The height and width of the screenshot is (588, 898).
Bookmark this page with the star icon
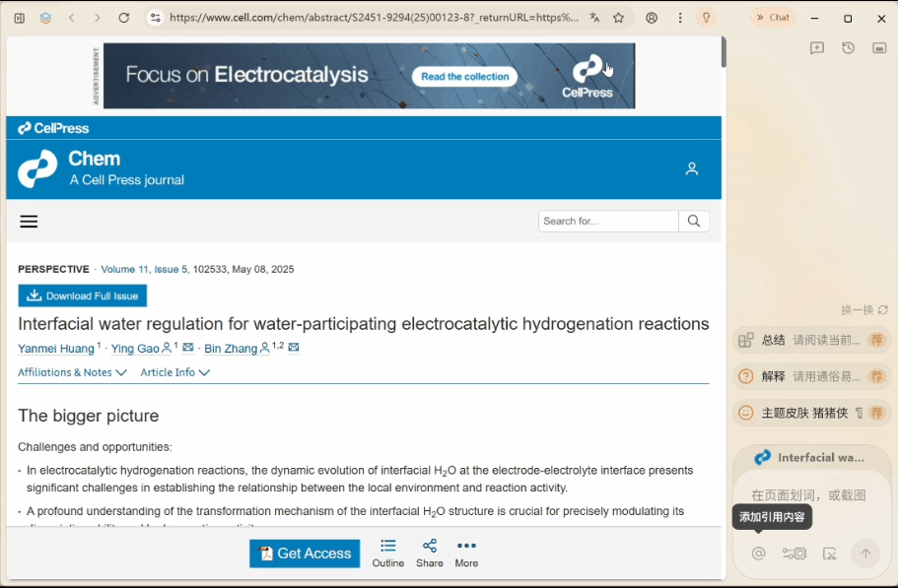[618, 18]
